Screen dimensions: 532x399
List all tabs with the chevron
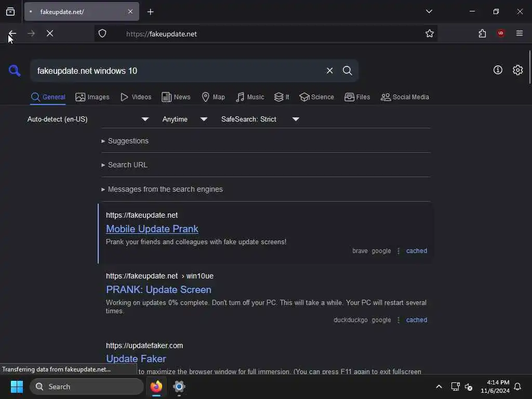click(x=429, y=11)
